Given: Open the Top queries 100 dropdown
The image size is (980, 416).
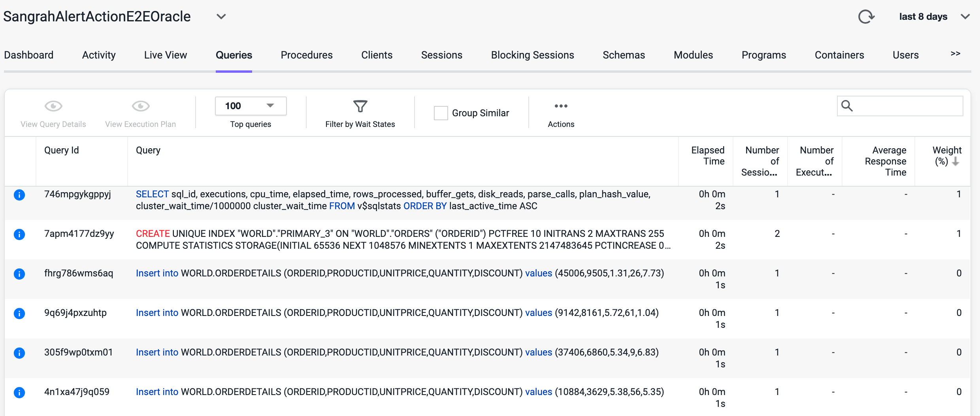Looking at the screenshot, I should (x=251, y=106).
